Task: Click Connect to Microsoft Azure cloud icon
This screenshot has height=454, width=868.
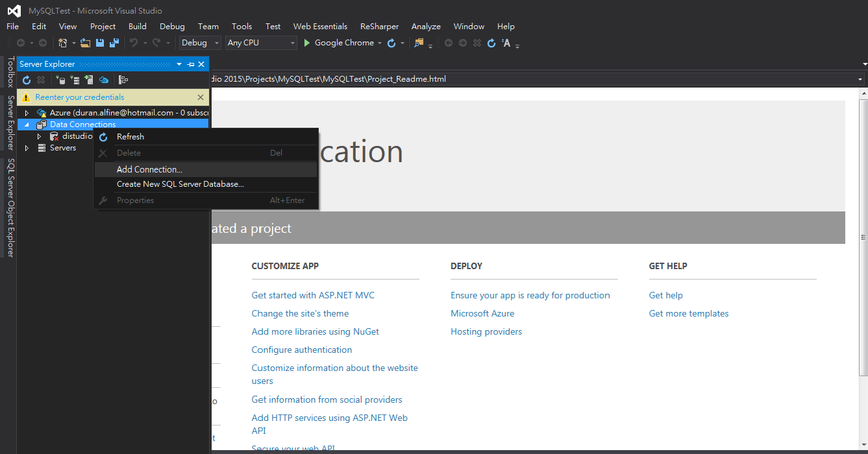Action: 103,80
